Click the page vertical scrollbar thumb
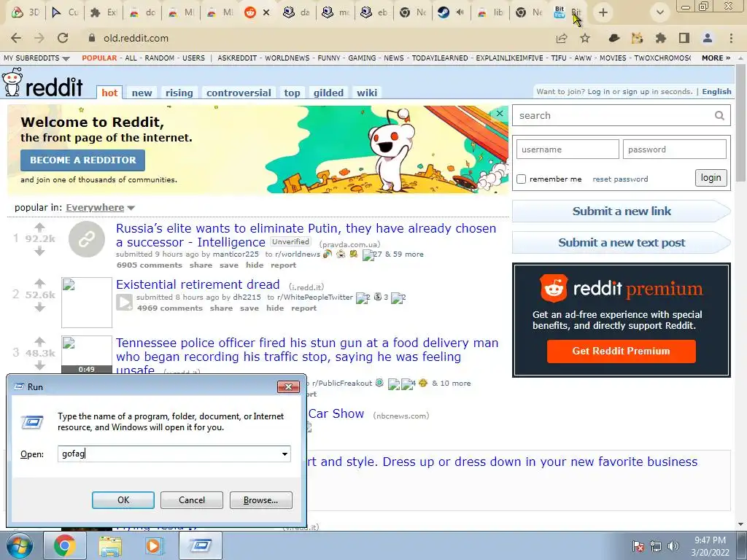 coord(740,122)
